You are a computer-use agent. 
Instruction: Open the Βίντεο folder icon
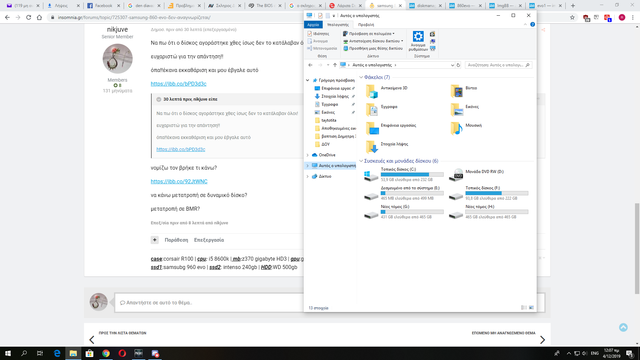coord(456,91)
